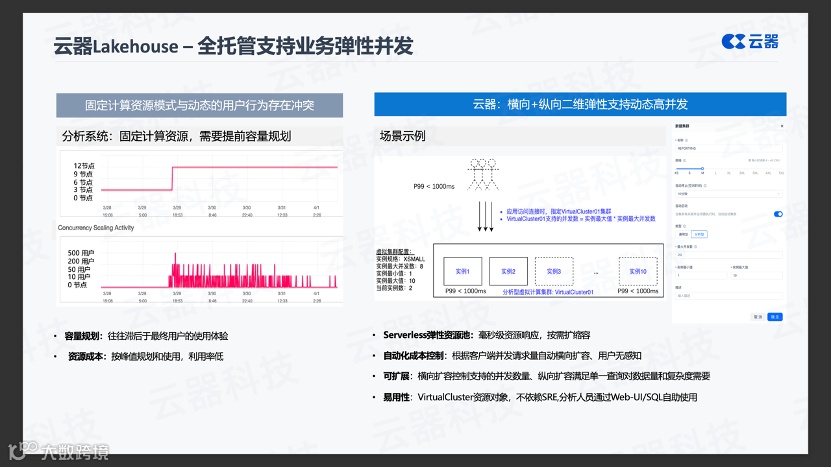This screenshot has height=468, width=832.
Task: Open the auto-suspend time dropdown
Action: pyautogui.click(x=729, y=194)
